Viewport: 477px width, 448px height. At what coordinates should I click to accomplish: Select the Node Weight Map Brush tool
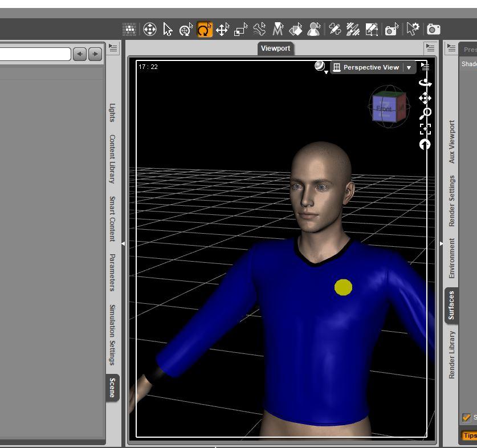[353, 30]
